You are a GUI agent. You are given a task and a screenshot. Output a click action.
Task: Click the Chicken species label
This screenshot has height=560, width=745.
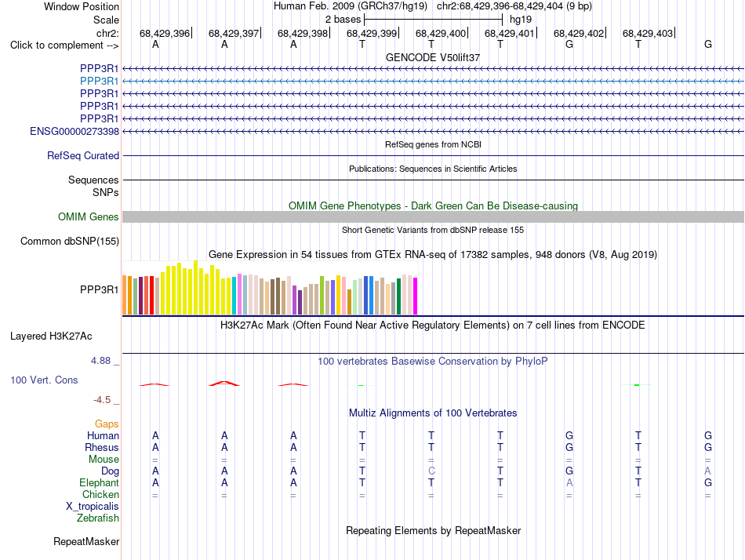pyautogui.click(x=100, y=495)
